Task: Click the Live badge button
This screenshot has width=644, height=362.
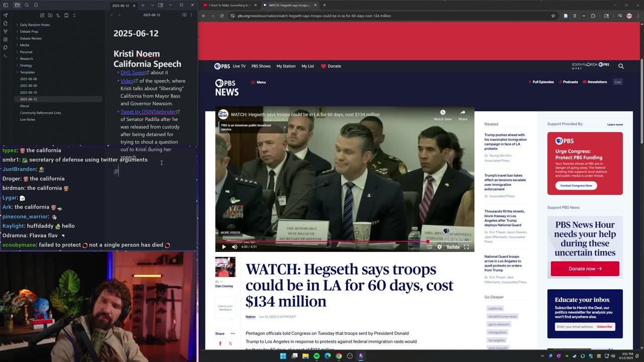Action: coord(618,82)
